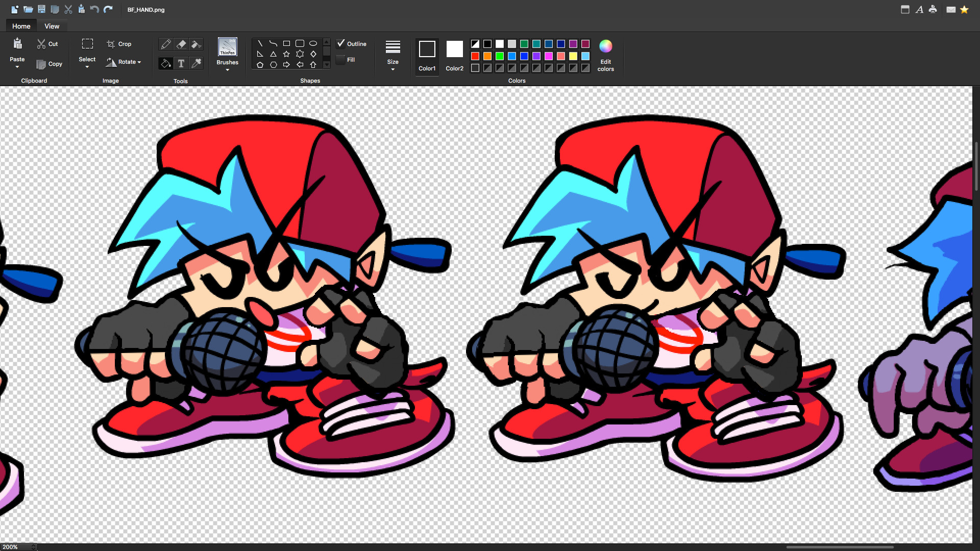The image size is (980, 551).
Task: Select the Eraser tool
Action: (181, 45)
